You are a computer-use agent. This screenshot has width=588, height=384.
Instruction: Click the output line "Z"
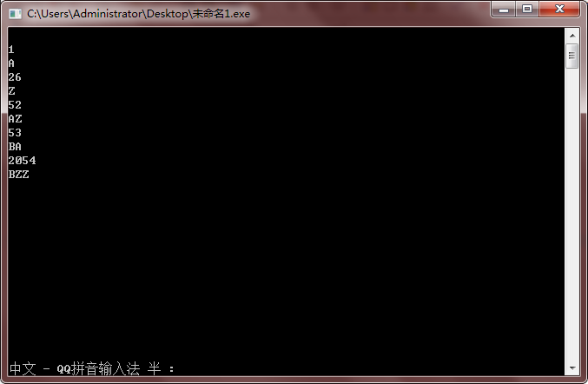(11, 91)
